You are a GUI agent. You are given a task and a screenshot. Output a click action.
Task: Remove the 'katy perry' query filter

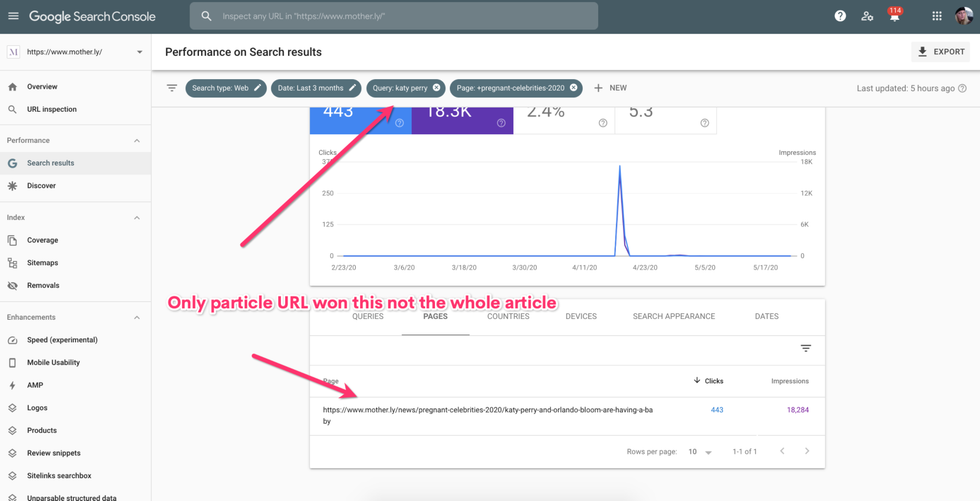coord(437,88)
